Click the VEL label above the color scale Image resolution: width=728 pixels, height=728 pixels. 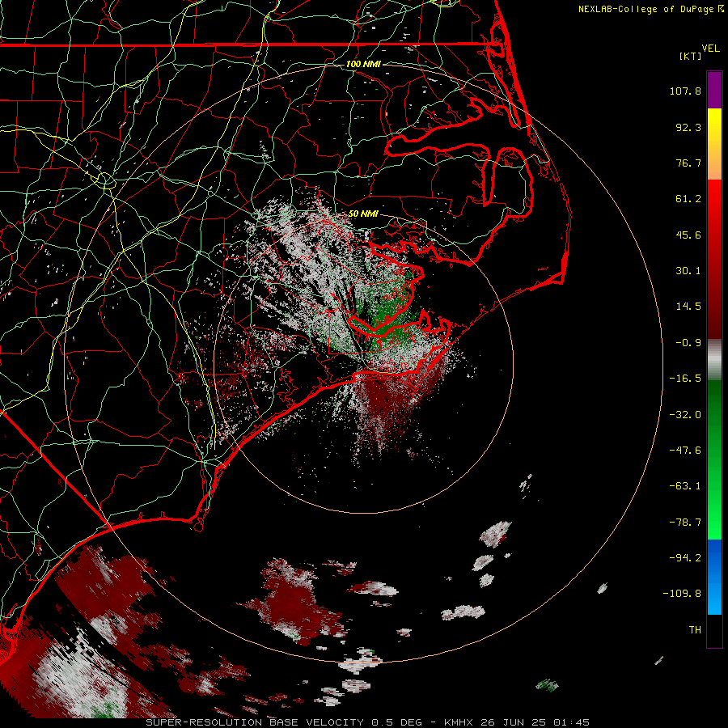710,48
